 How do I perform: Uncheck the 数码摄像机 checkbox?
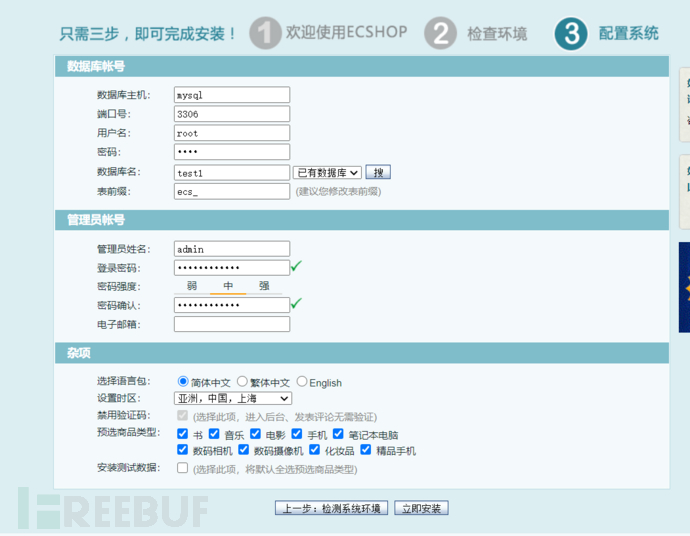pos(243,450)
